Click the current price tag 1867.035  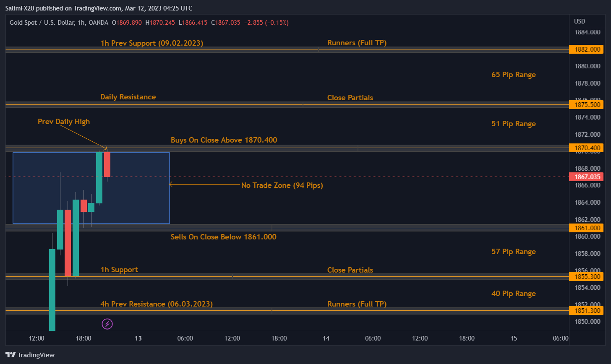click(586, 177)
